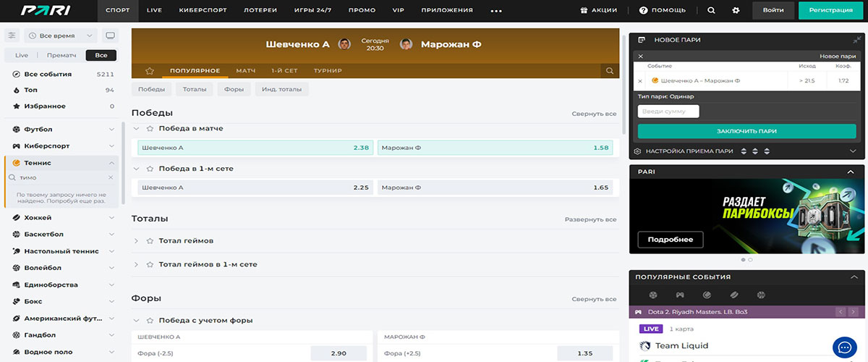Click 'Свернуть все' next to Победы

pyautogui.click(x=594, y=114)
